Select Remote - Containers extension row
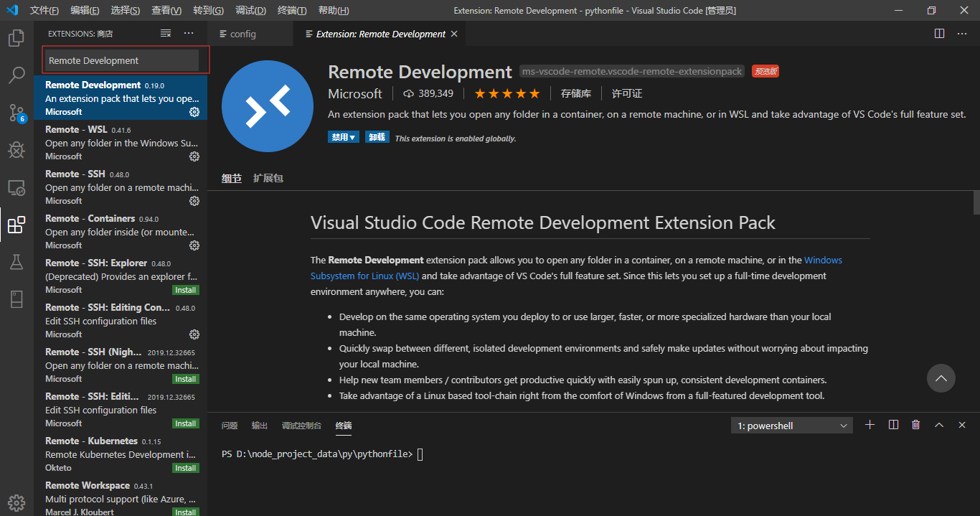 (x=121, y=231)
